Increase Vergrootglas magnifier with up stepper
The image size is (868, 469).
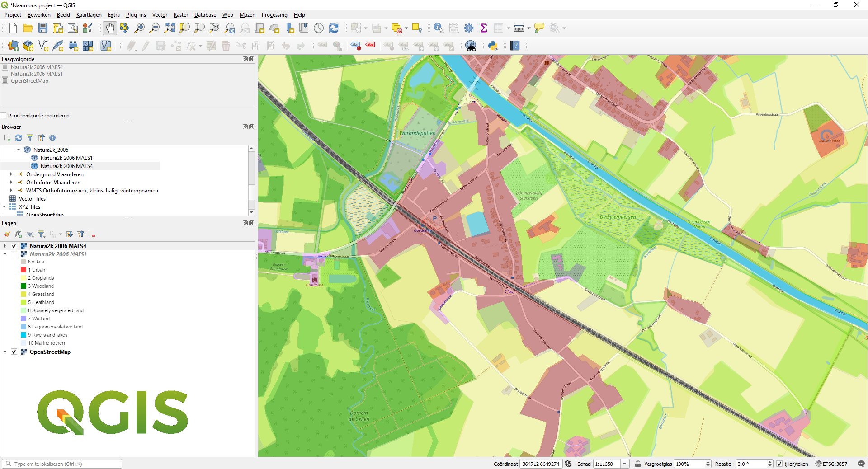click(708, 462)
